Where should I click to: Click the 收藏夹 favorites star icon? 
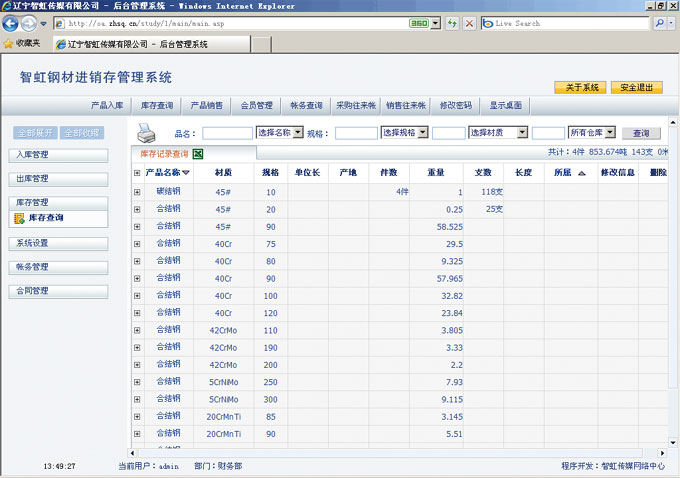tap(8, 44)
